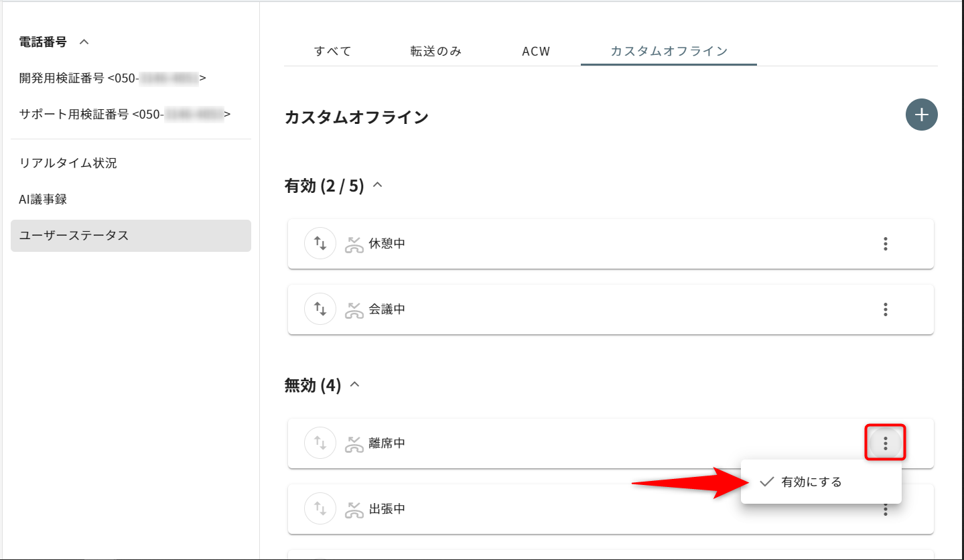The width and height of the screenshot is (964, 560).
Task: Select the 開発用検証番号 phone number
Action: click(x=113, y=78)
